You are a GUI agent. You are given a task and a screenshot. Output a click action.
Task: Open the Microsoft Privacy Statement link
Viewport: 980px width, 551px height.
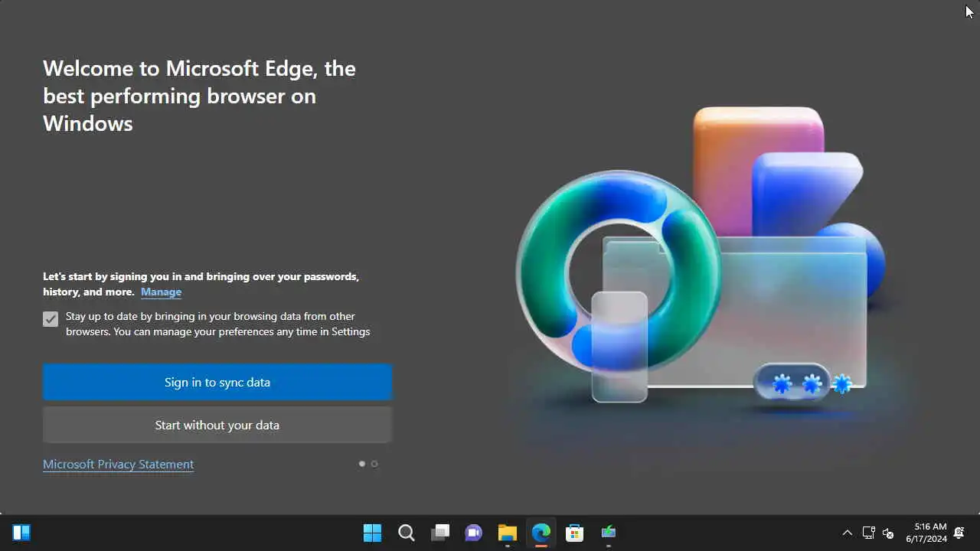118,464
